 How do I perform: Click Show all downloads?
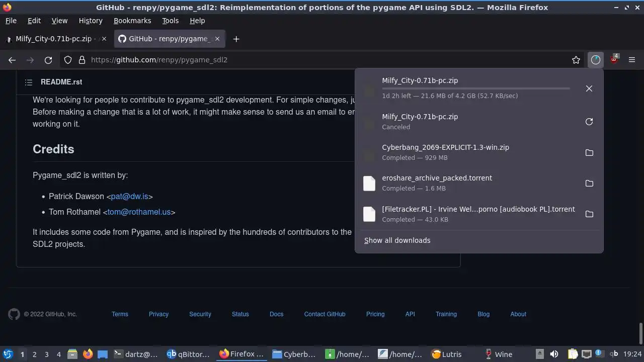397,240
